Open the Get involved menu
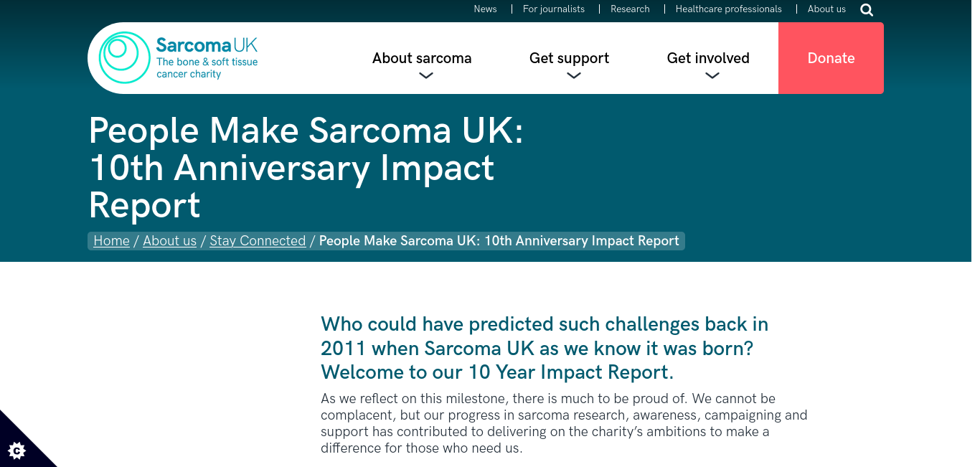This screenshot has height=467, width=980. (708, 58)
